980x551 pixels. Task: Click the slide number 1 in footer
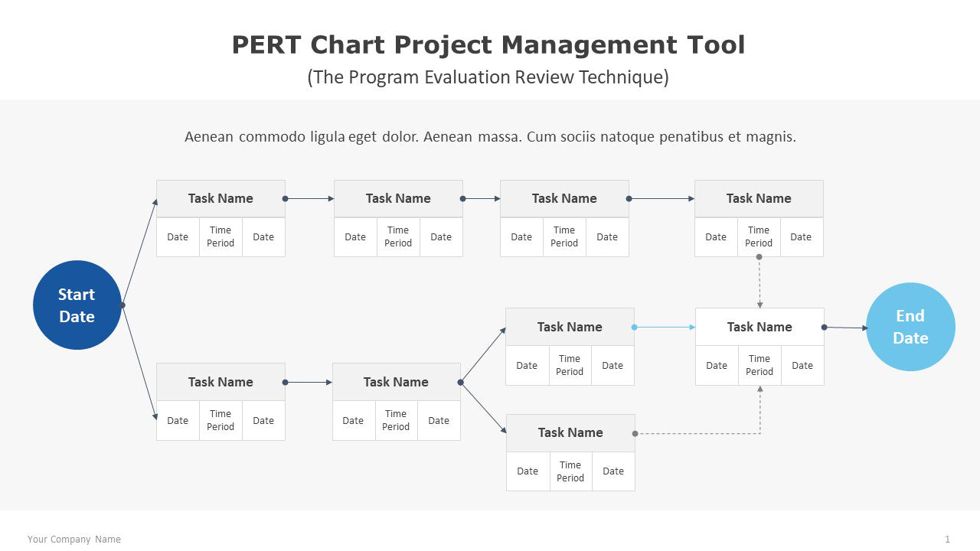(947, 540)
